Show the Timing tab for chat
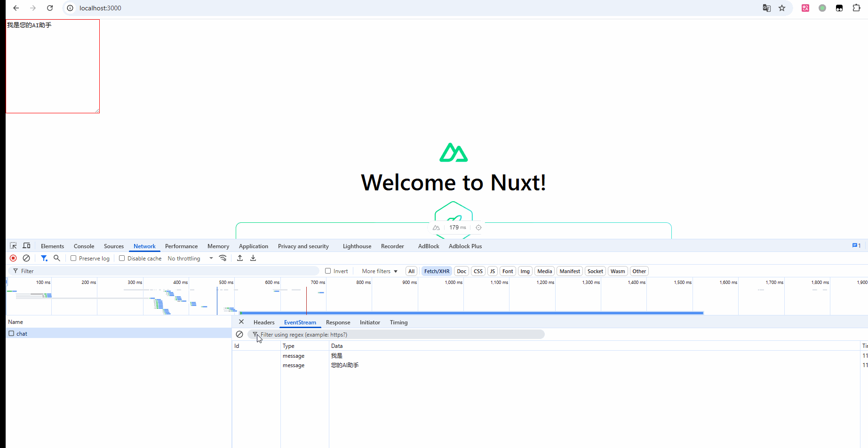This screenshot has height=448, width=868. pos(398,322)
